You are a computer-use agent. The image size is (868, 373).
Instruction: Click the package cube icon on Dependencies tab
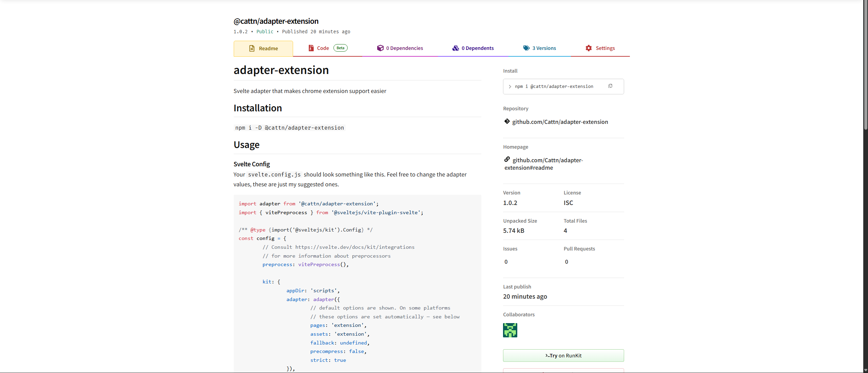click(x=380, y=48)
